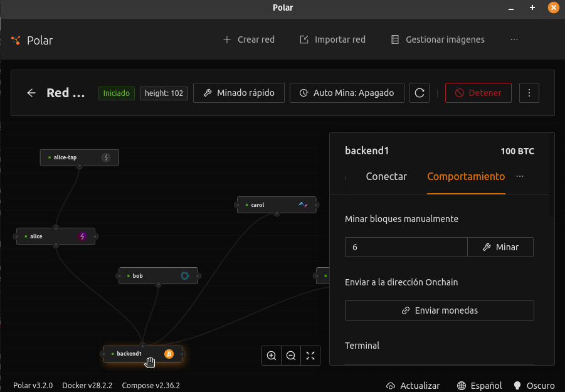The height and width of the screenshot is (392, 565).
Task: Refresh the network with the sync icon
Action: coord(420,92)
